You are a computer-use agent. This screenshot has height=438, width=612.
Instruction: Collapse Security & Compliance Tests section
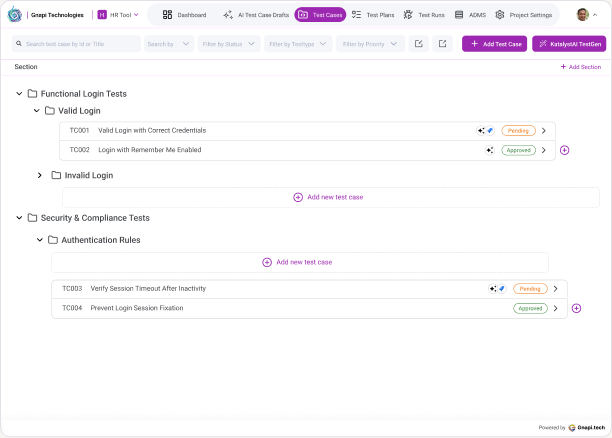point(19,218)
